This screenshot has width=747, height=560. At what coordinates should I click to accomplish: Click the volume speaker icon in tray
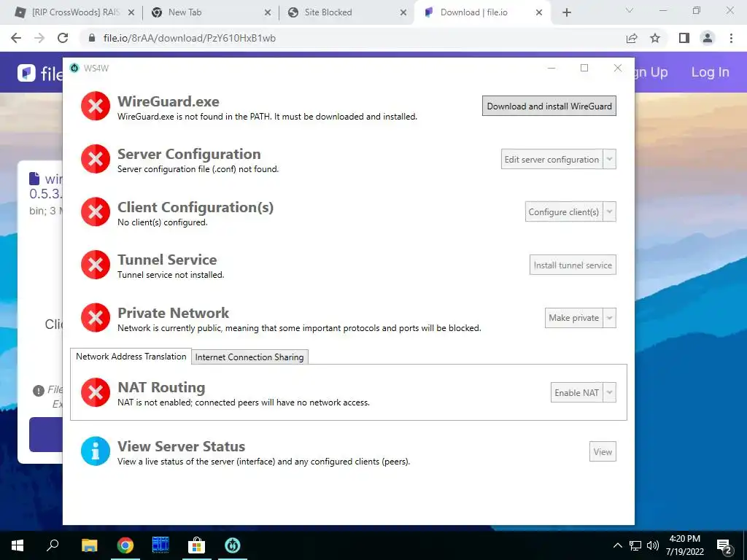(x=653, y=545)
